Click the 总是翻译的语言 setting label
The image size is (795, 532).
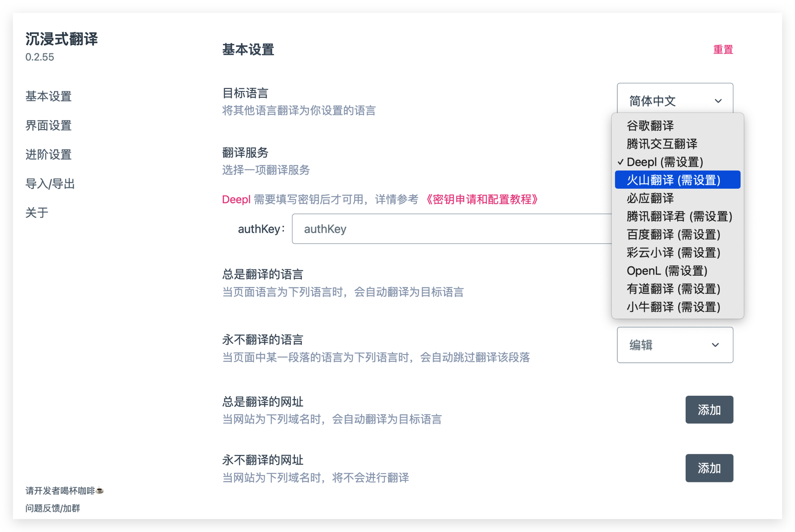pos(263,274)
